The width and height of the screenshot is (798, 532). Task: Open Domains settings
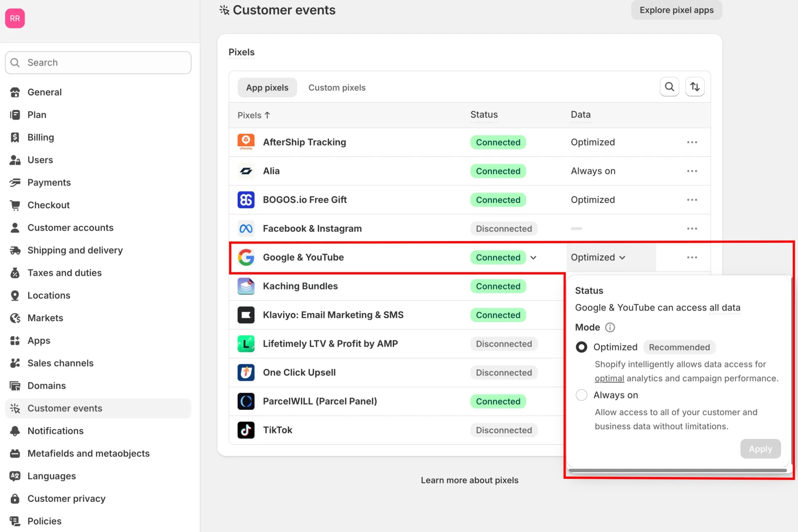pyautogui.click(x=98, y=386)
